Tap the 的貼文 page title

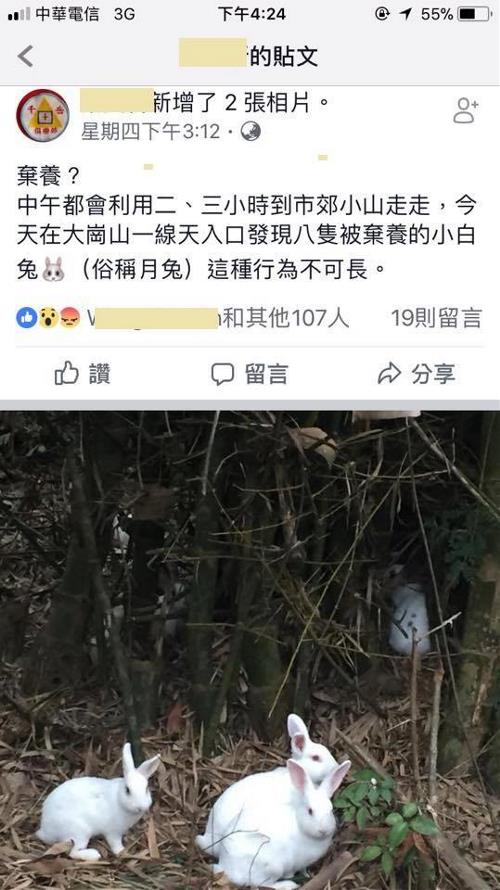pos(284,56)
